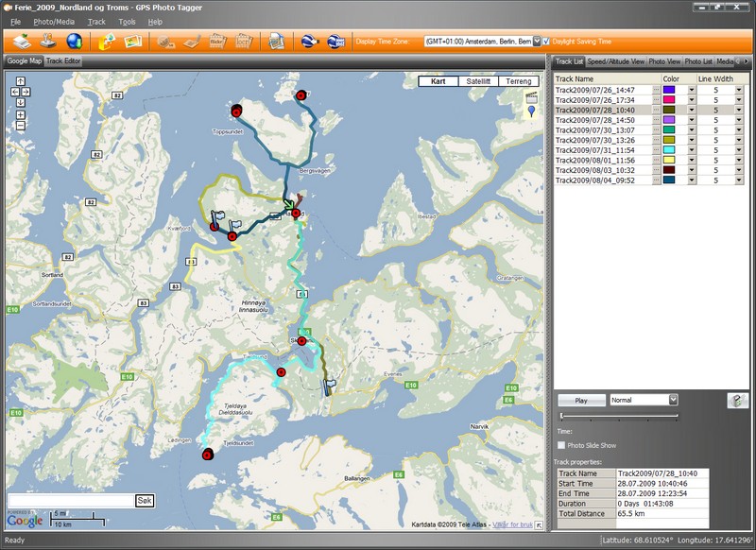Click the map zoom in plus button
The height and width of the screenshot is (550, 756).
(x=21, y=114)
